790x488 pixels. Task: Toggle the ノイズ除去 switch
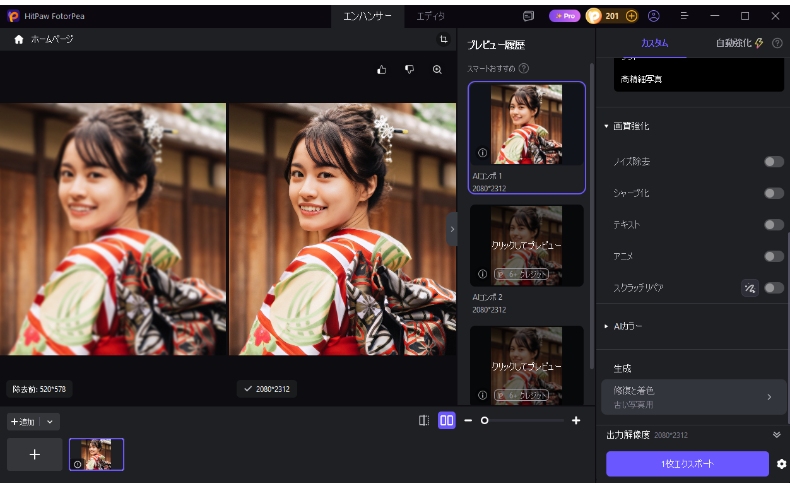coord(773,162)
